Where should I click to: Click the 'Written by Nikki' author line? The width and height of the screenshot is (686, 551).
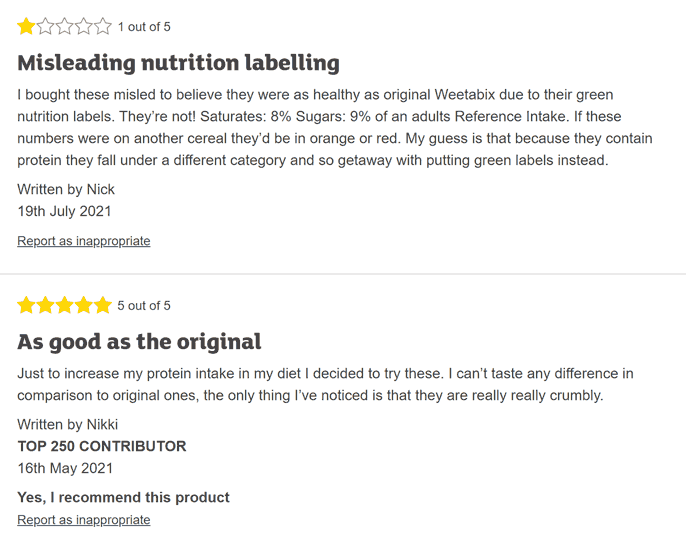68,425
